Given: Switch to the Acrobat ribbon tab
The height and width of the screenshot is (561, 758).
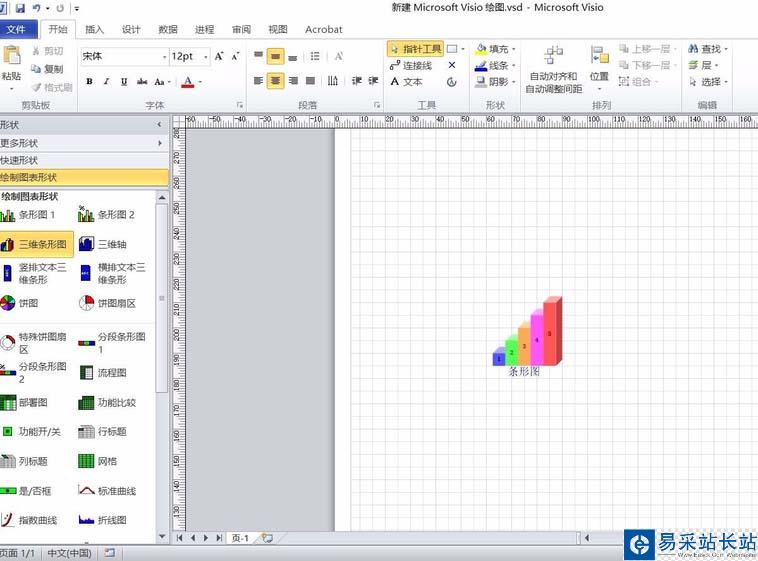Looking at the screenshot, I should 323,30.
